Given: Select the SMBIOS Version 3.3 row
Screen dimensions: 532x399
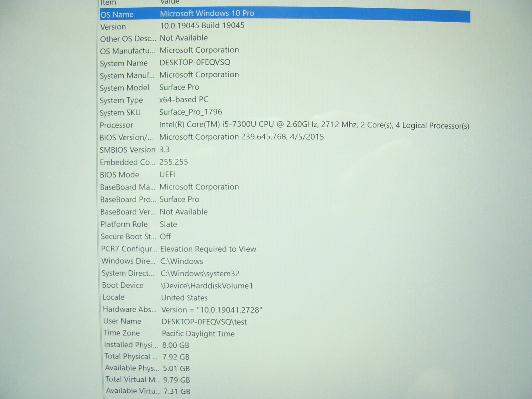Looking at the screenshot, I should [285, 150].
